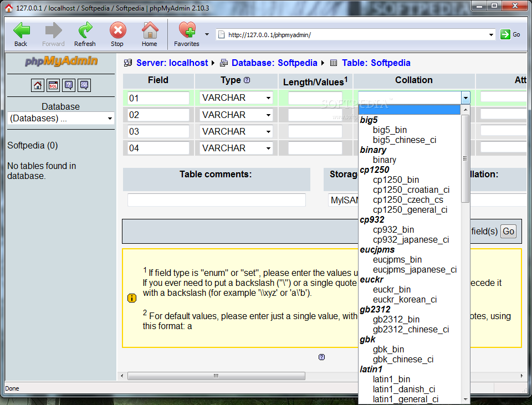532x405 pixels.
Task: Select gb2312_chinese_ci collation
Action: [x=411, y=329]
